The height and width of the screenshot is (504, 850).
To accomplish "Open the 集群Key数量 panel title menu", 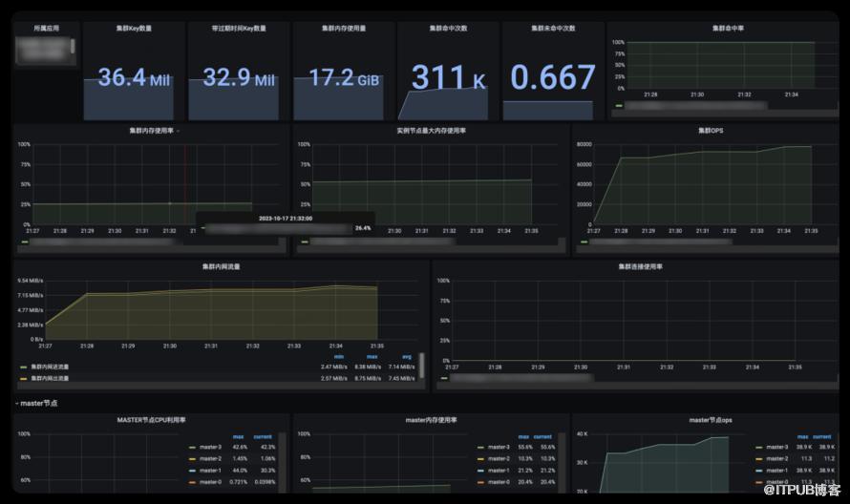I will (x=132, y=28).
